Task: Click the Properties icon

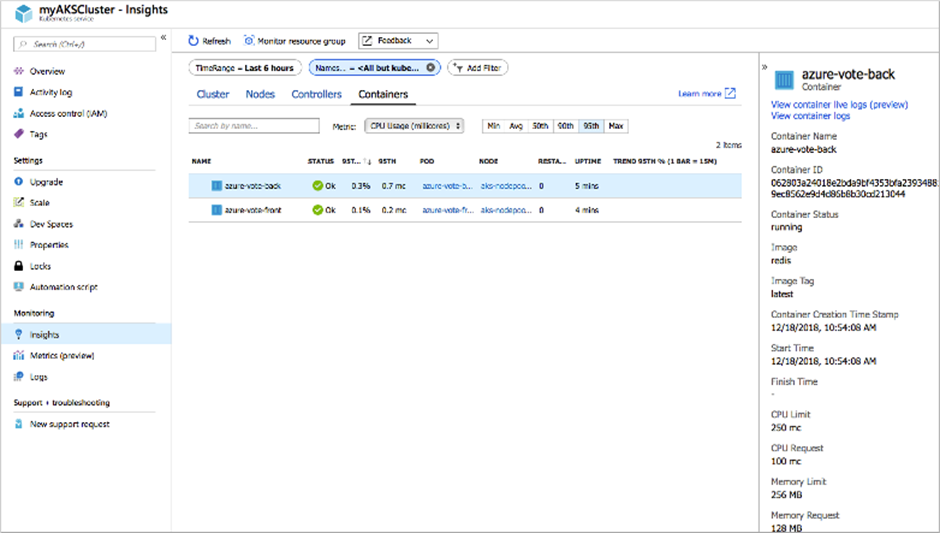Action: click(x=19, y=245)
